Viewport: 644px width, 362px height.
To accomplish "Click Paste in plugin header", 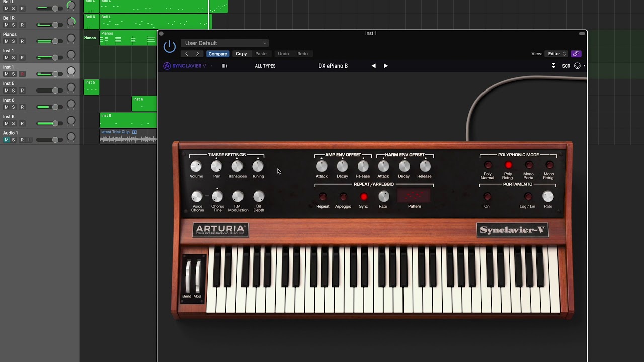I will click(261, 54).
